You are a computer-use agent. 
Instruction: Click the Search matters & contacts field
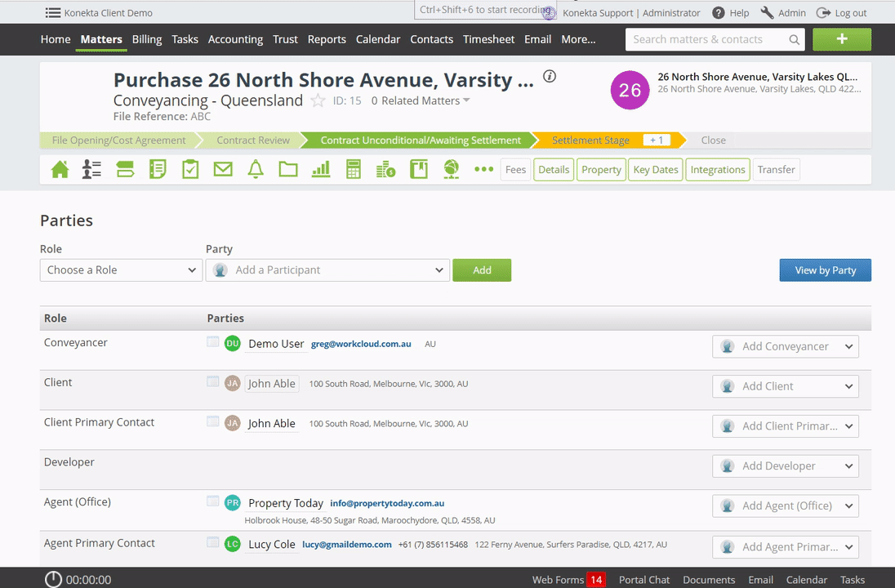tap(707, 39)
